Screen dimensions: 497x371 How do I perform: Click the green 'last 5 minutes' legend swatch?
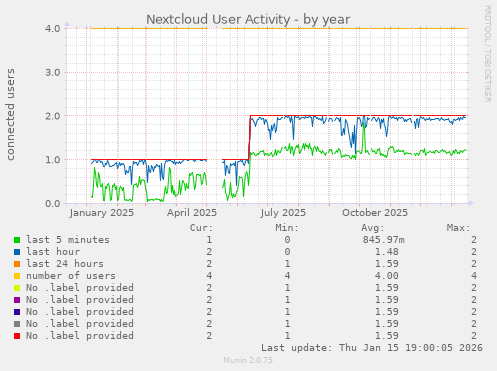(x=17, y=240)
